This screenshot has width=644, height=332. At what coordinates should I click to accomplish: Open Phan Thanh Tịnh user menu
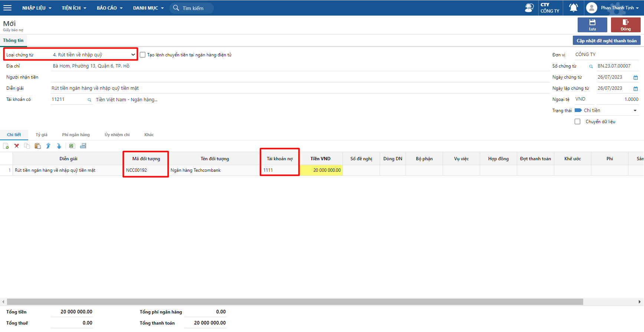click(x=613, y=8)
